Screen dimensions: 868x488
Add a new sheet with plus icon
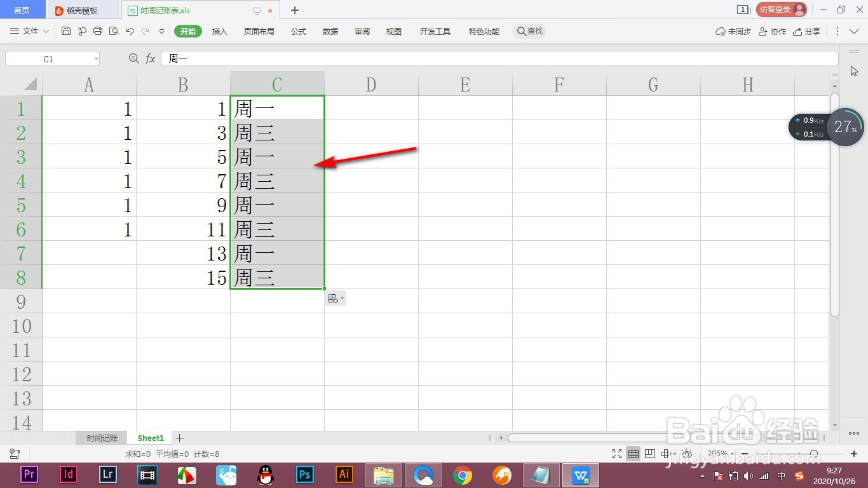179,438
